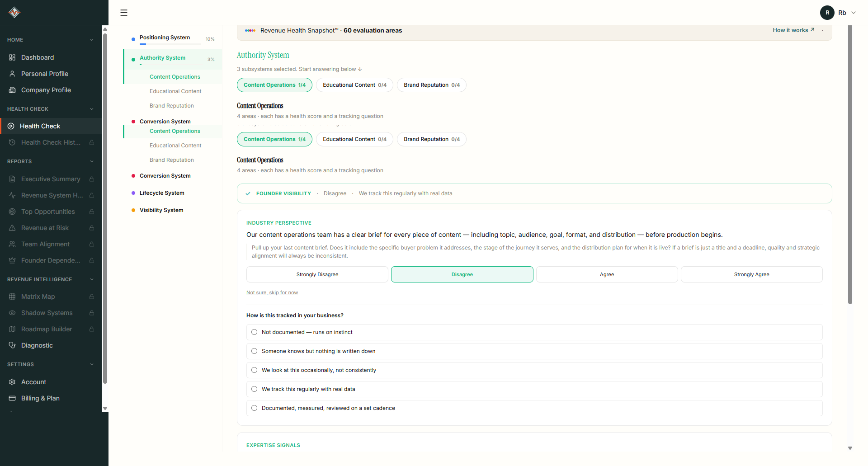The width and height of the screenshot is (868, 466).
Task: Choose the Strongly Agree answer button
Action: 751,274
